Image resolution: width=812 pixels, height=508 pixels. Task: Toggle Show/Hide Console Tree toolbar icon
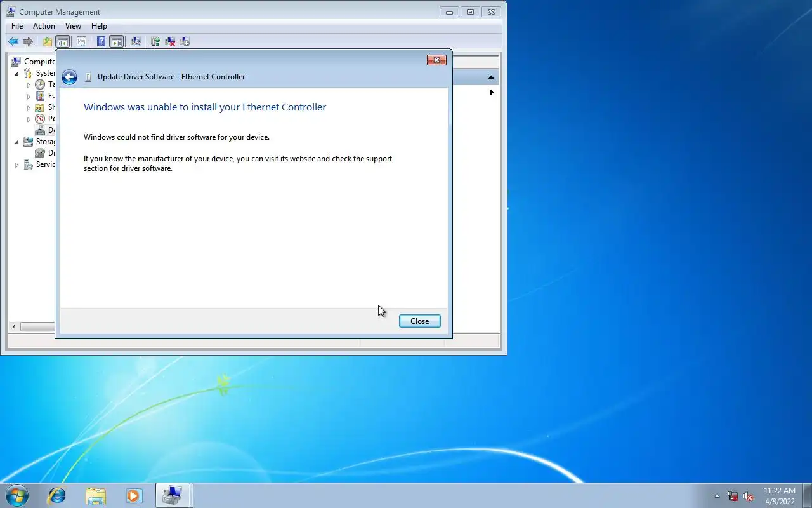(x=62, y=41)
